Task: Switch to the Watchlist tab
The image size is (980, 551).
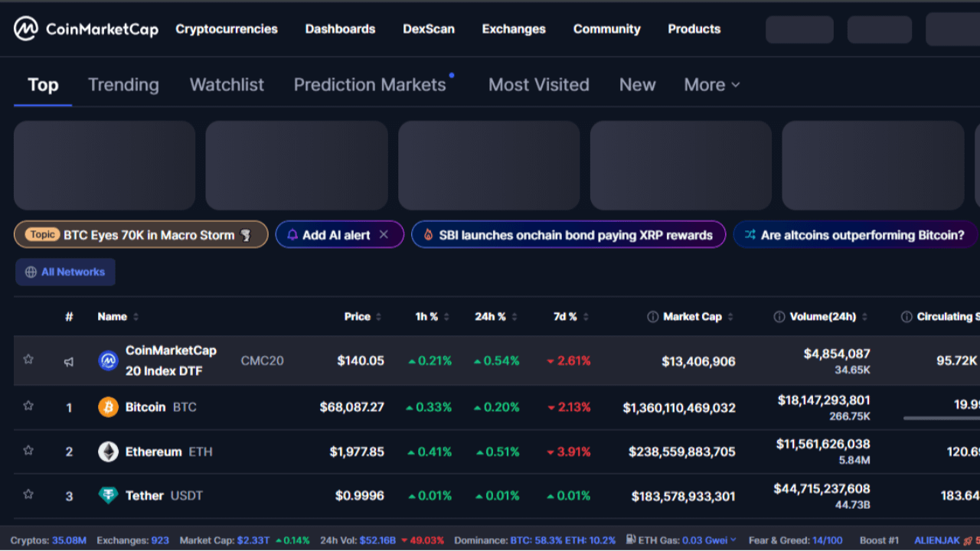Action: (x=227, y=85)
